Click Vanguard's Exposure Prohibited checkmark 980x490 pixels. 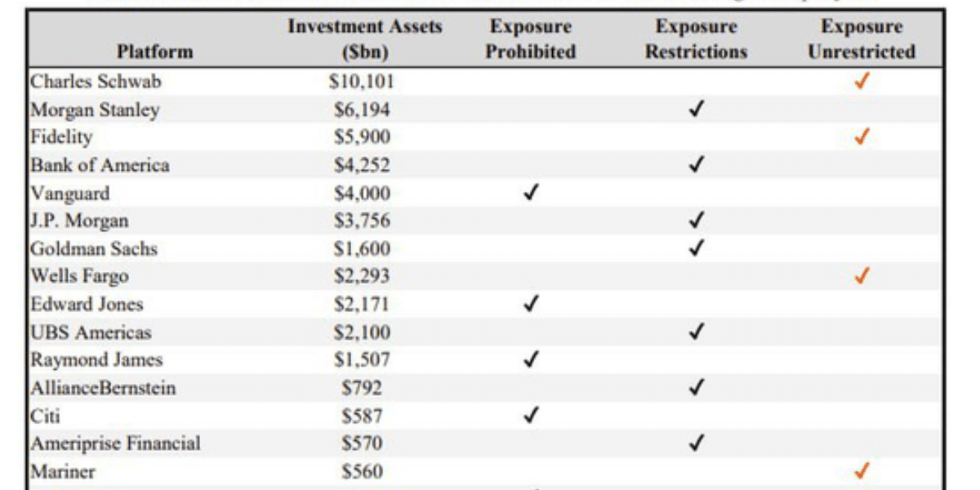click(x=531, y=193)
